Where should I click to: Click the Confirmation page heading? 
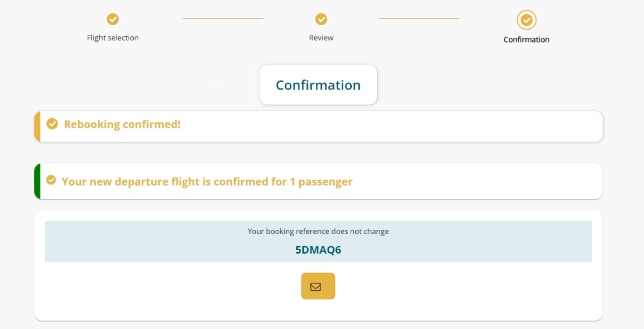pos(318,85)
